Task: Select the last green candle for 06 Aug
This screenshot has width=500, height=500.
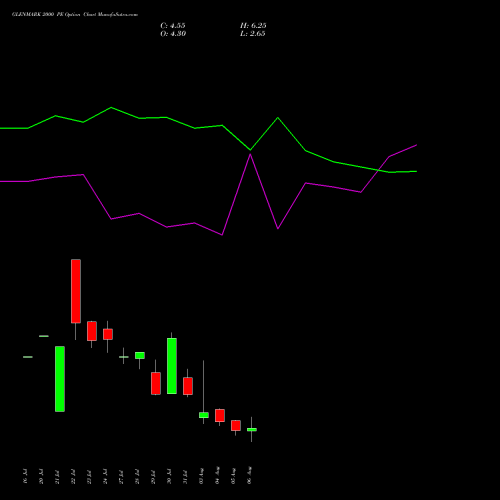Action: [x=252, y=430]
